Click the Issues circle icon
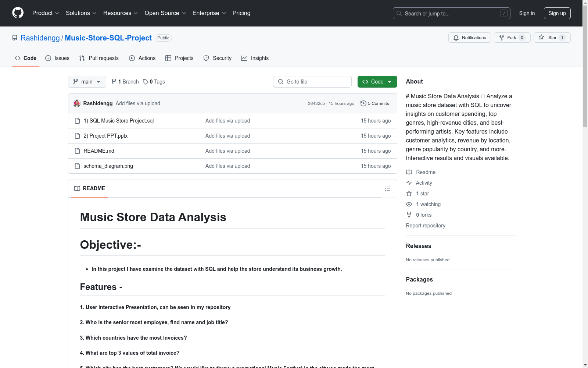The width and height of the screenshot is (588, 368). click(x=48, y=58)
